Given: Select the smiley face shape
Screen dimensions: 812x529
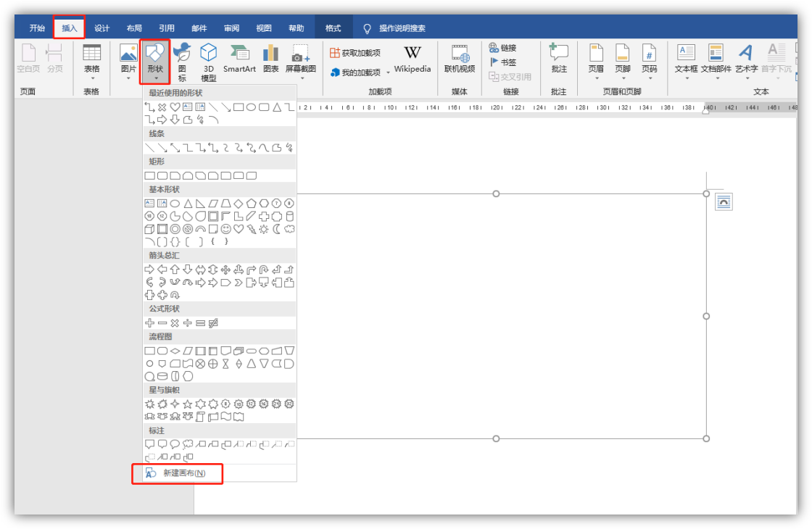Looking at the screenshot, I should click(225, 229).
